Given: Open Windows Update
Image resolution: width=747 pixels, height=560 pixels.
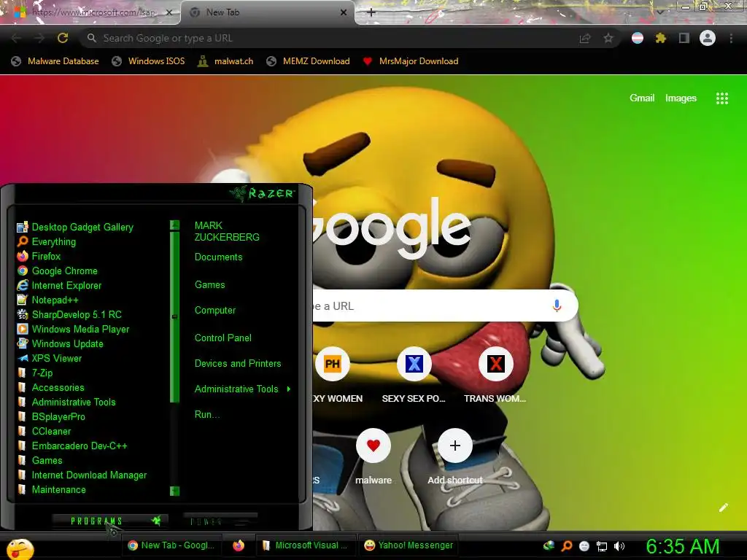Looking at the screenshot, I should click(60, 344).
